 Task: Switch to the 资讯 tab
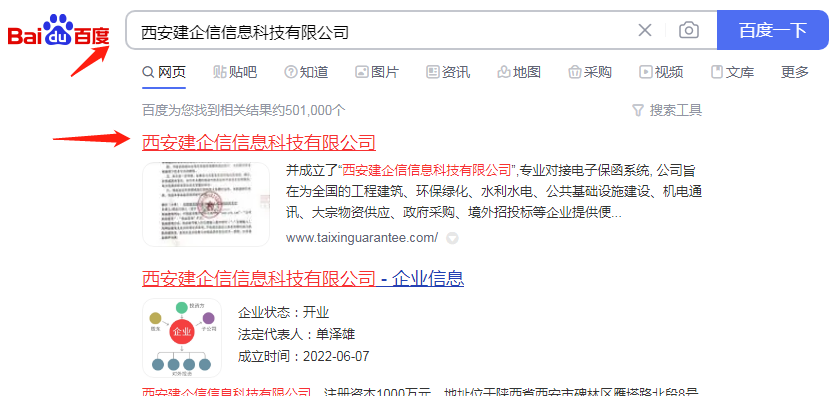(448, 72)
